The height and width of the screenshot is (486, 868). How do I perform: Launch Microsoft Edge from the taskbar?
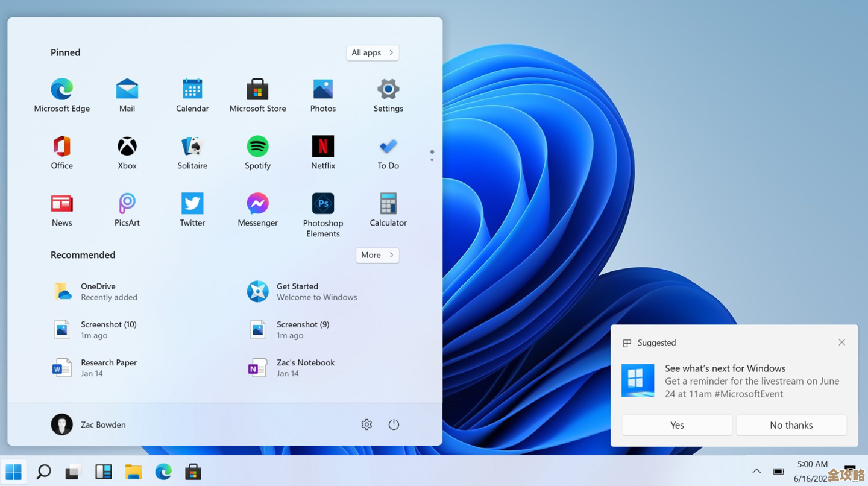tap(163, 472)
